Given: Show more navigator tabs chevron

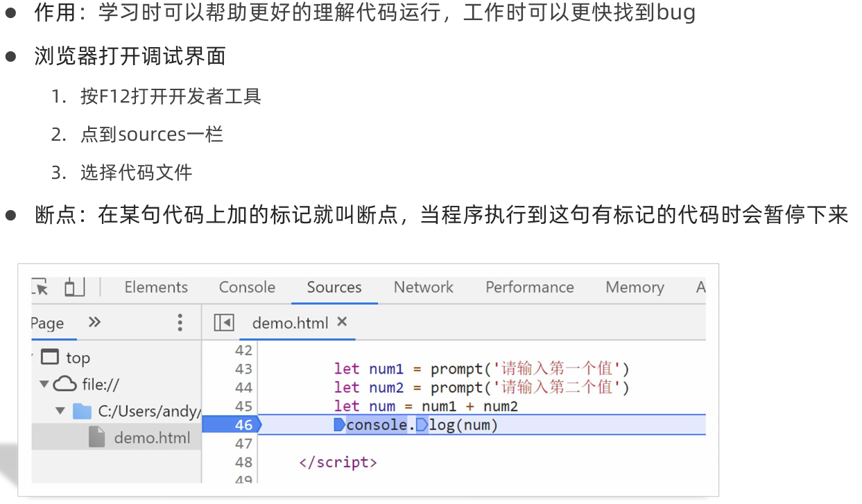Looking at the screenshot, I should pyautogui.click(x=95, y=322).
